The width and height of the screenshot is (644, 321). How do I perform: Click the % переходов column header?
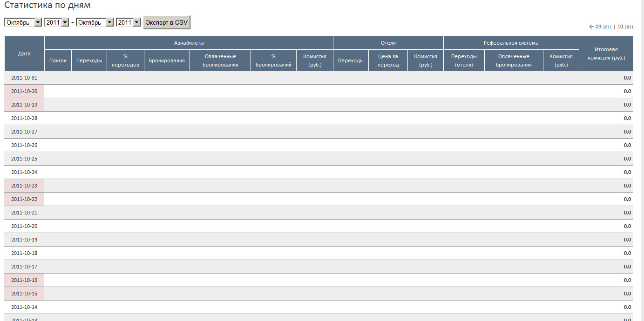pos(125,61)
